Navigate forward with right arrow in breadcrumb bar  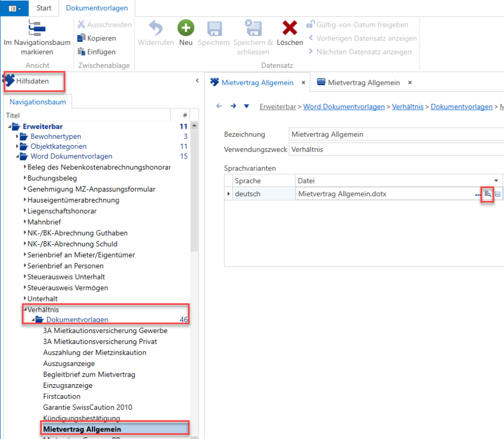(x=233, y=106)
